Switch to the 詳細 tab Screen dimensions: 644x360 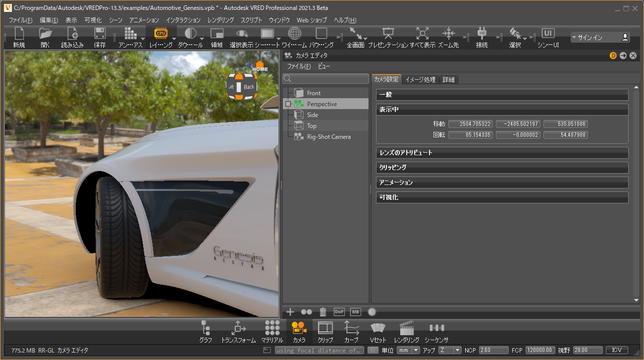click(448, 79)
